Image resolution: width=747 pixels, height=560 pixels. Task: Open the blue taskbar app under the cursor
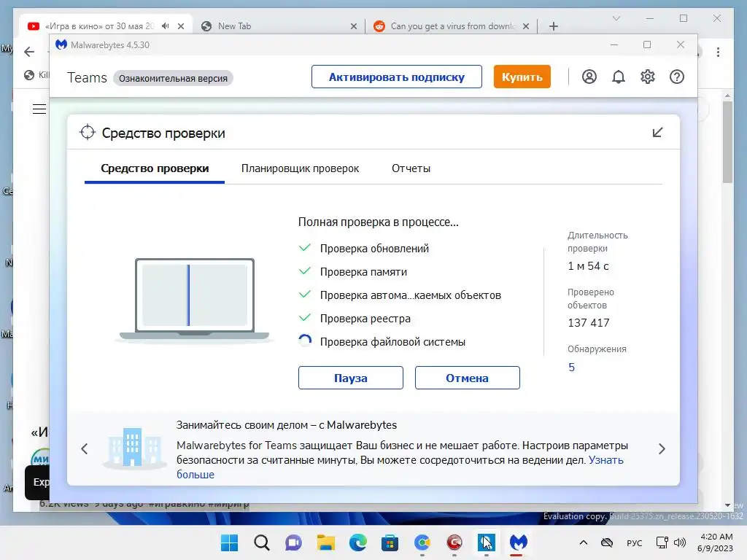(486, 542)
